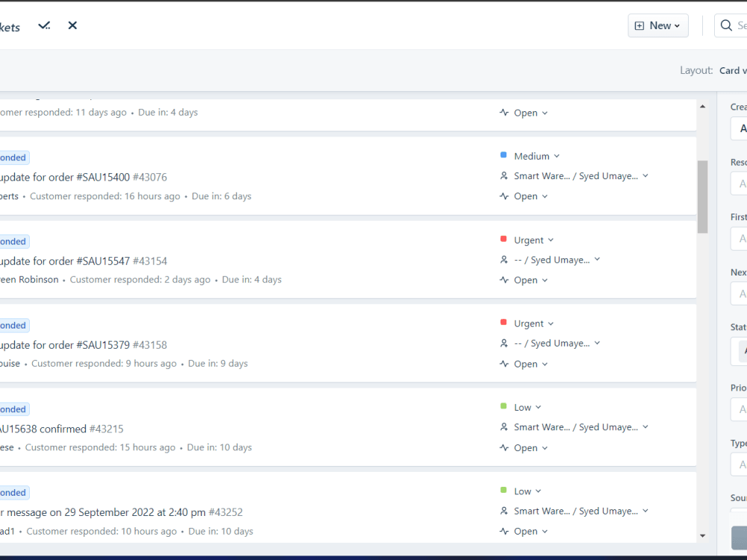
Task: Click the X cancel selection icon
Action: pos(72,25)
